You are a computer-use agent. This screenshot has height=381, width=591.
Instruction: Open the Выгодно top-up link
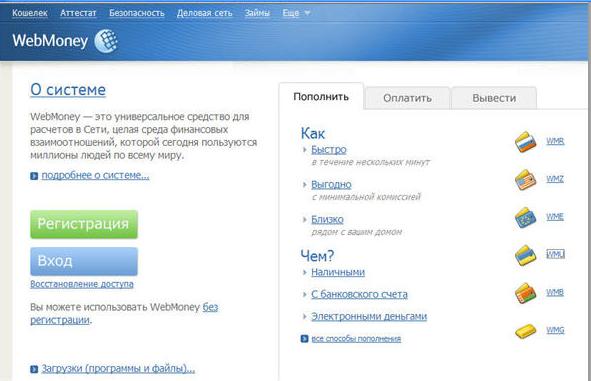[x=331, y=184]
